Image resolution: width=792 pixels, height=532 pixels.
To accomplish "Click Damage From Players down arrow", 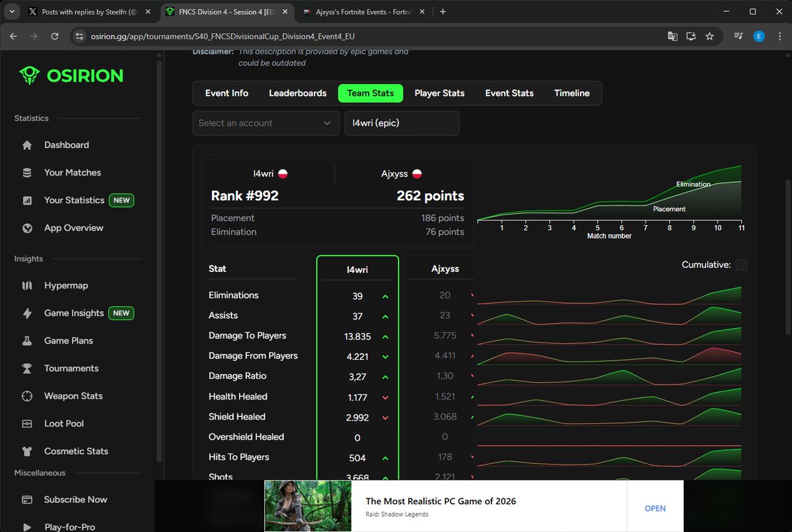I will [x=385, y=357].
